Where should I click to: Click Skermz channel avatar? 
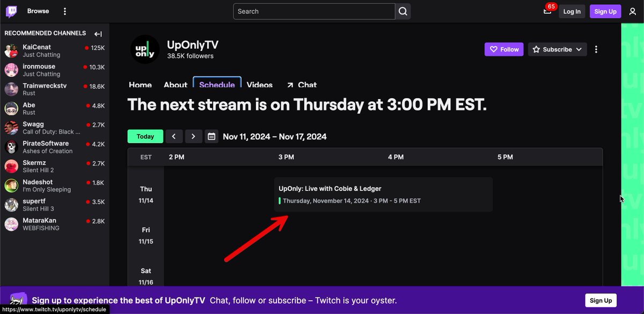pyautogui.click(x=11, y=167)
